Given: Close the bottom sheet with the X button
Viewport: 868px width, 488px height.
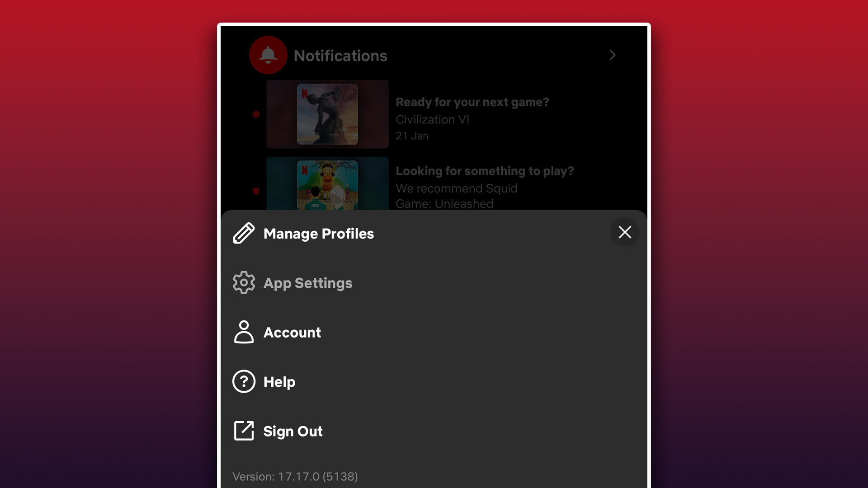Looking at the screenshot, I should click(x=625, y=232).
